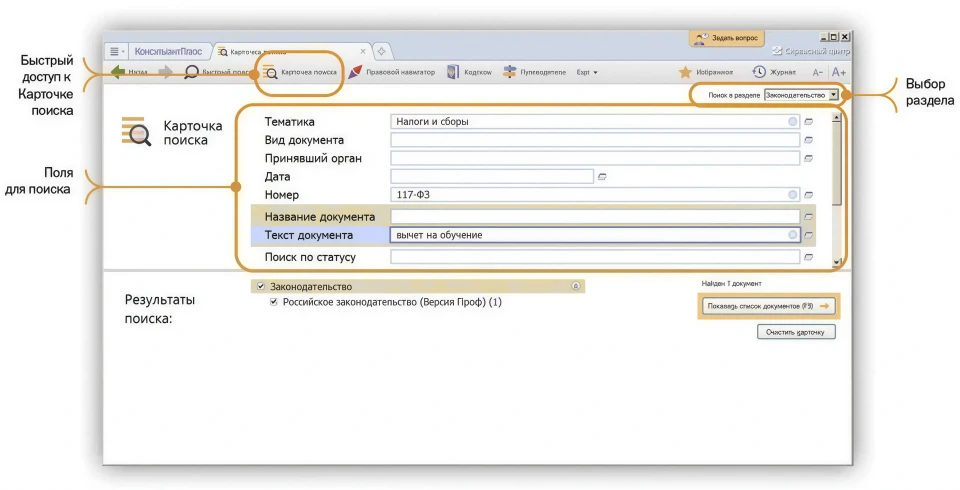Open the Номер selection list icon
Screen dimensions: 960x490
pos(808,195)
